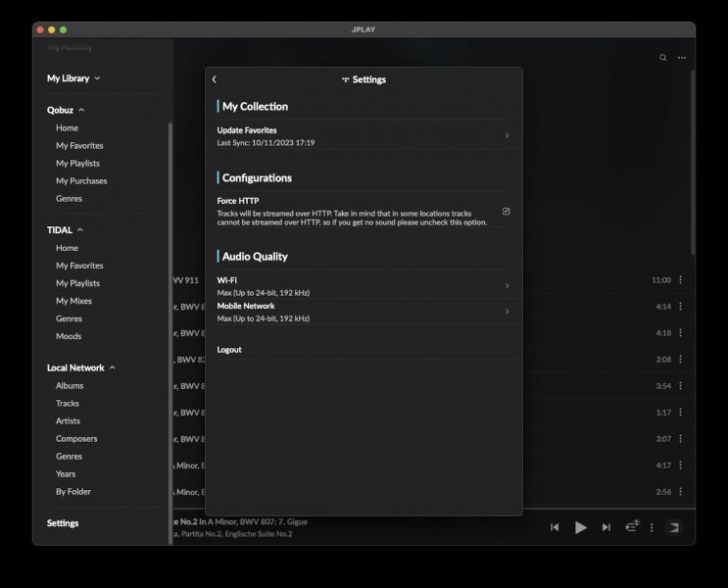Open options for the 4:18 track

[x=681, y=332]
